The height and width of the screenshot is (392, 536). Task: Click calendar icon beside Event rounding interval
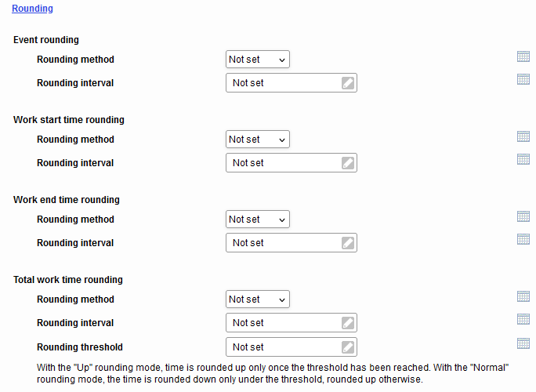tap(523, 79)
